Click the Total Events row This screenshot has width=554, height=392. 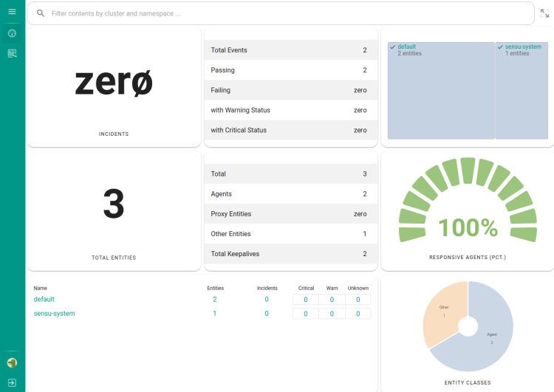(291, 50)
